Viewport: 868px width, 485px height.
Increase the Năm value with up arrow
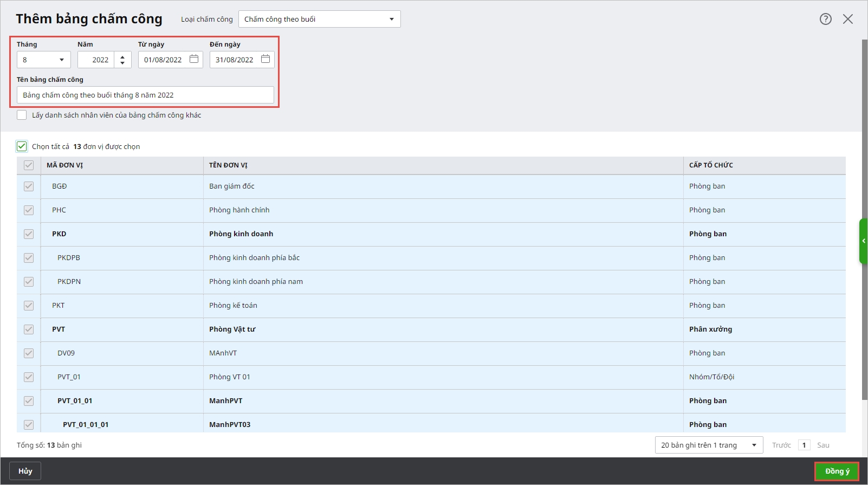(x=122, y=56)
